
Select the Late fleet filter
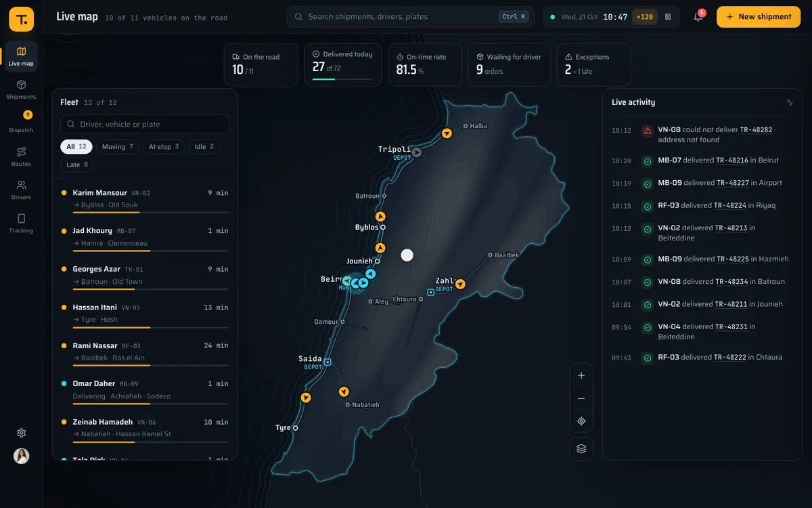(77, 165)
